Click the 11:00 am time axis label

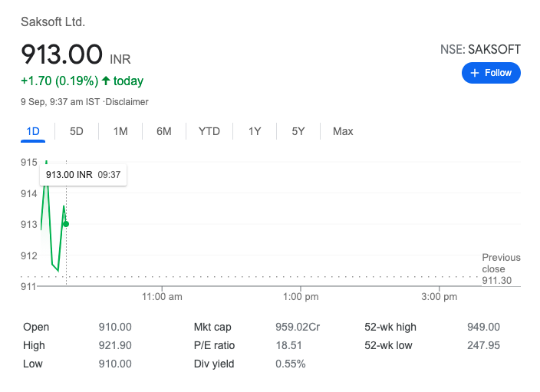(x=162, y=297)
